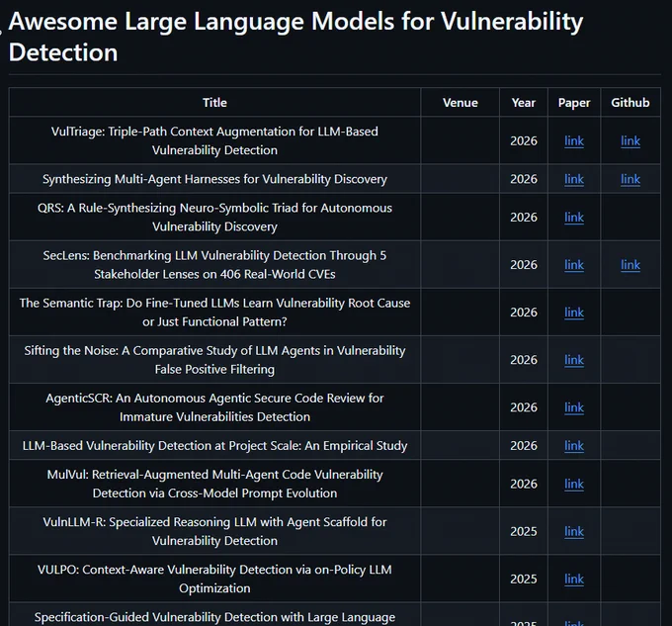Open paper link for The Semantic Trap

pyautogui.click(x=574, y=313)
